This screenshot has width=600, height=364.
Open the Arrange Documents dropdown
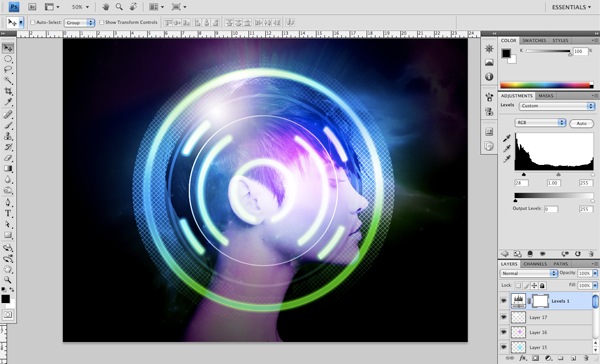coord(157,7)
